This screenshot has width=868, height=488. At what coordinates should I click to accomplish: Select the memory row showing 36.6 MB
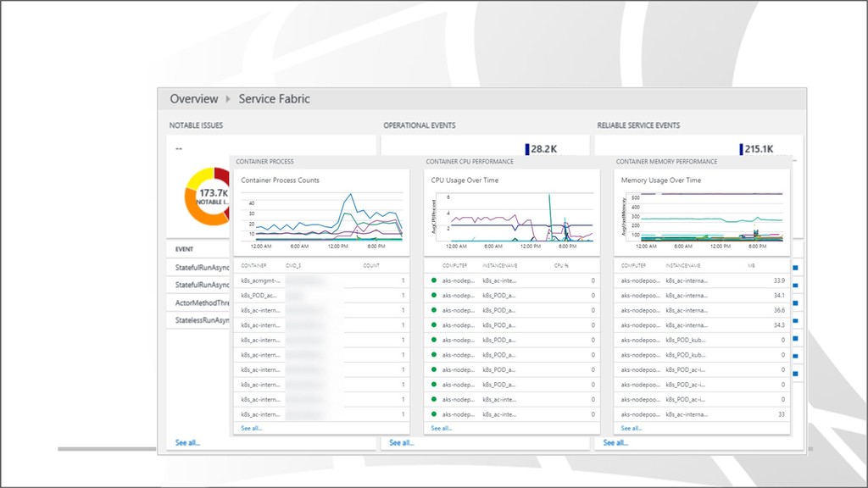coord(702,310)
